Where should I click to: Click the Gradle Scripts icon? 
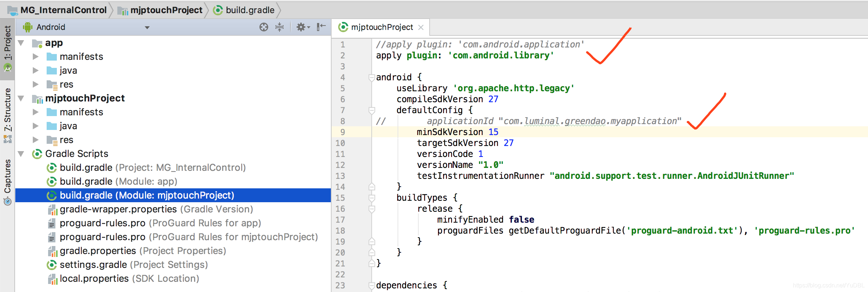pos(37,154)
